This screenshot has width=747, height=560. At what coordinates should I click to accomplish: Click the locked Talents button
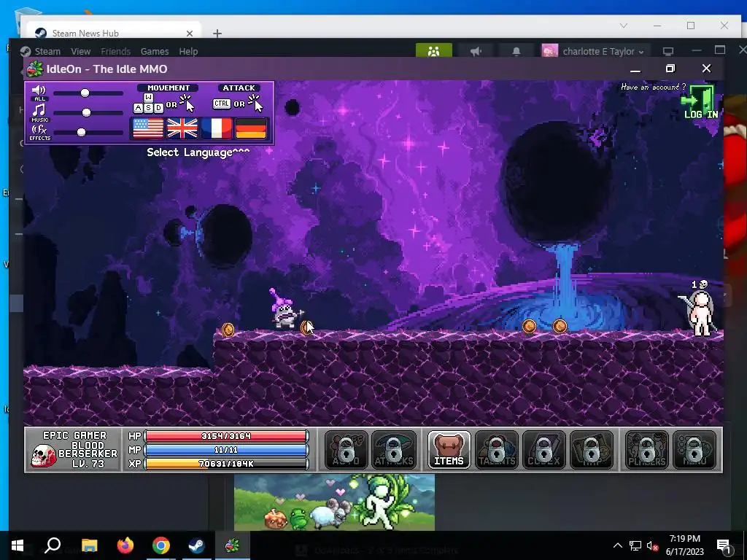coord(496,450)
